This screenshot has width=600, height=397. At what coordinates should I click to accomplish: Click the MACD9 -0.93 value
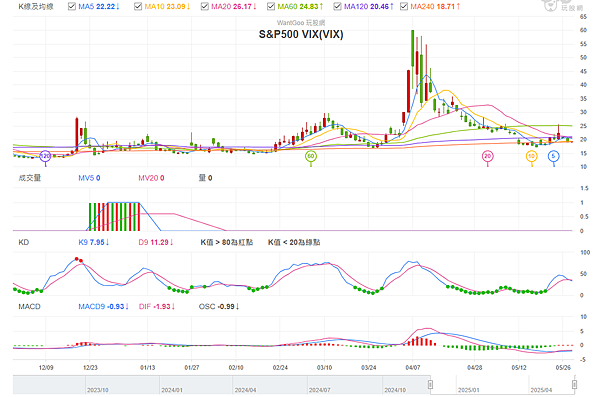coord(103,307)
